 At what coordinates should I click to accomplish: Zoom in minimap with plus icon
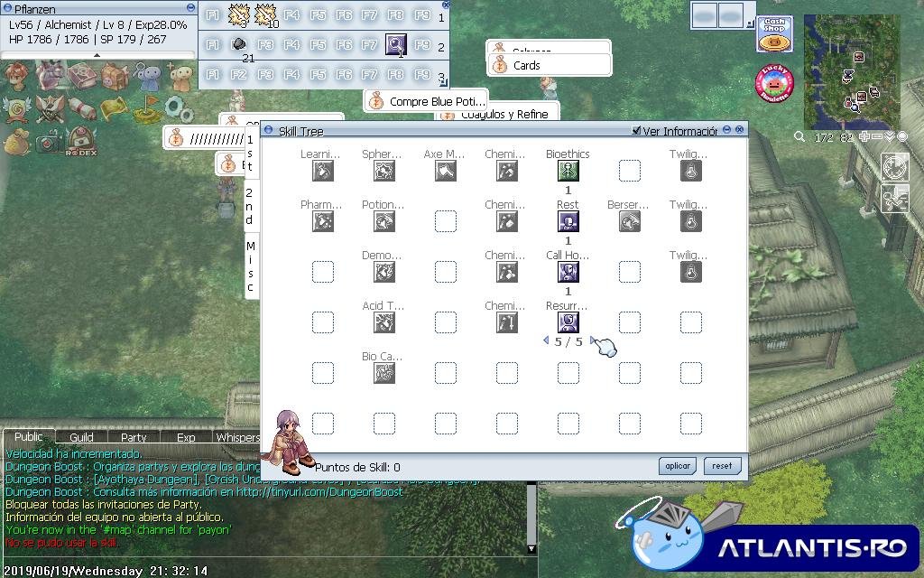coord(864,137)
